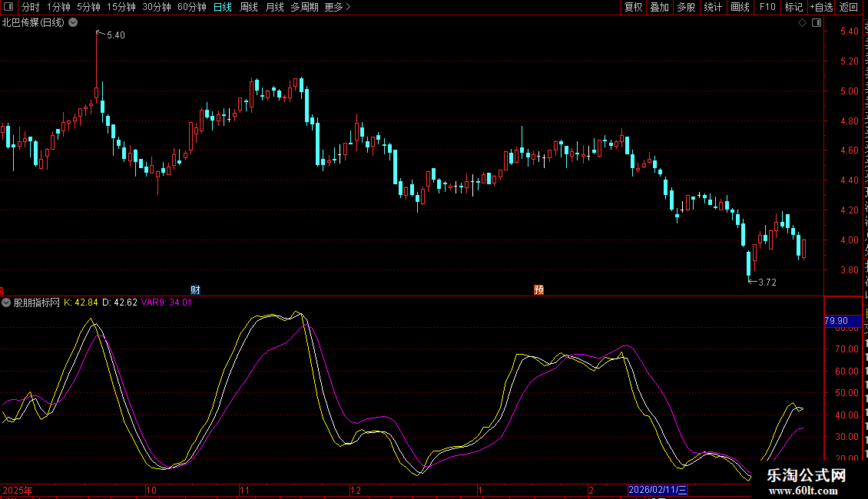Switch to 月线 monthly chart

pos(274,7)
